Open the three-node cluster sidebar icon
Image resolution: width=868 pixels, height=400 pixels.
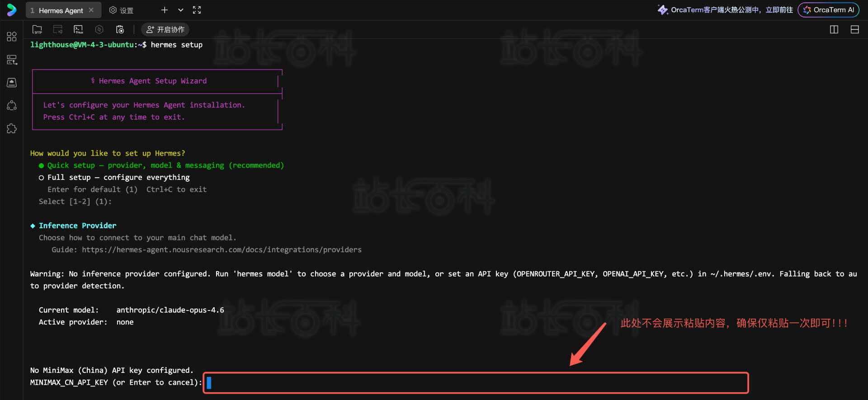(12, 106)
